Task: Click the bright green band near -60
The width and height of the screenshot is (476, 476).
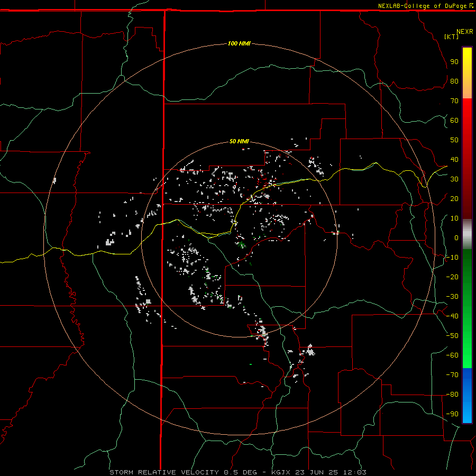Action: pos(467,355)
